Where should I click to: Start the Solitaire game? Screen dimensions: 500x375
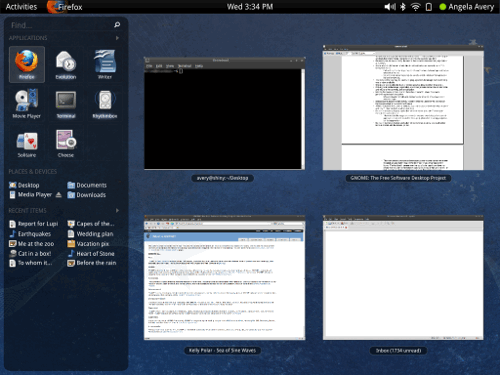click(x=27, y=143)
